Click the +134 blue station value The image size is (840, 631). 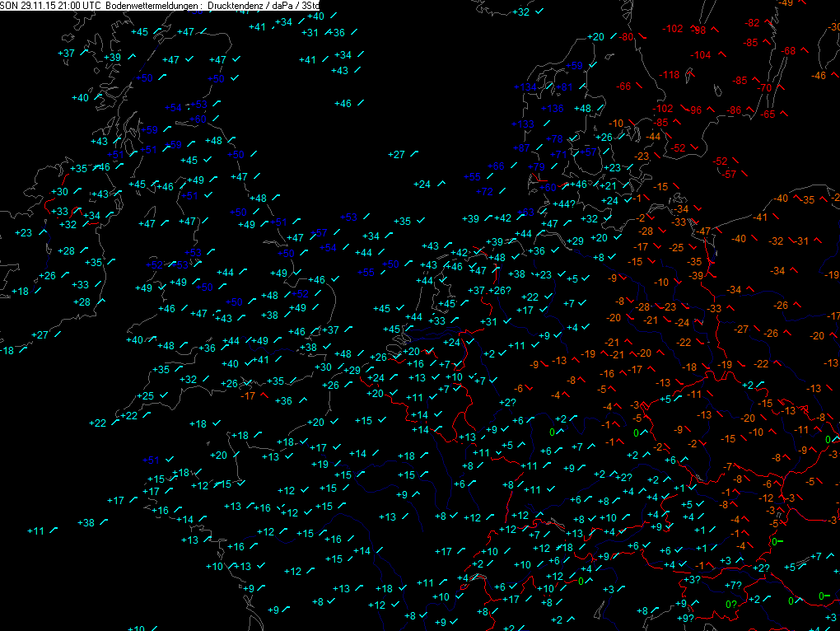pyautogui.click(x=525, y=87)
